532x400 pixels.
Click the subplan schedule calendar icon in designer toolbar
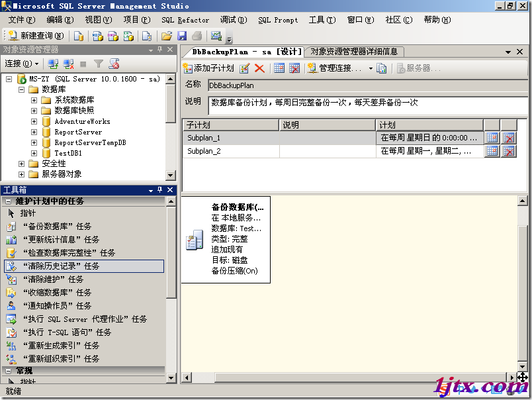279,68
